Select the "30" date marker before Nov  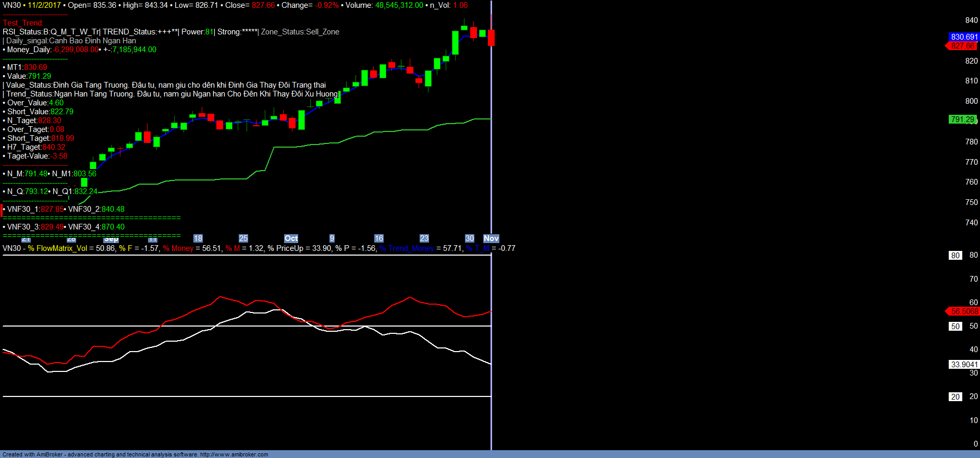coord(470,238)
